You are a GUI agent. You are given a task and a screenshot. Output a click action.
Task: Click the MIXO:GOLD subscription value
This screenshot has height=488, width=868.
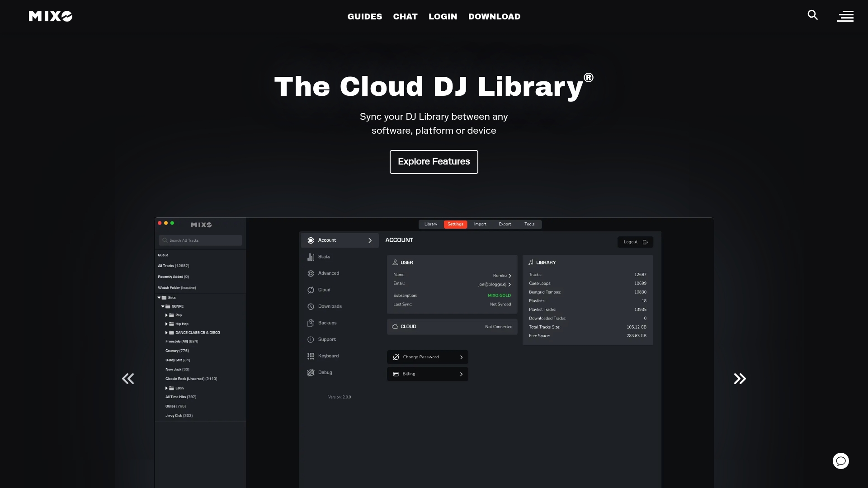(500, 296)
